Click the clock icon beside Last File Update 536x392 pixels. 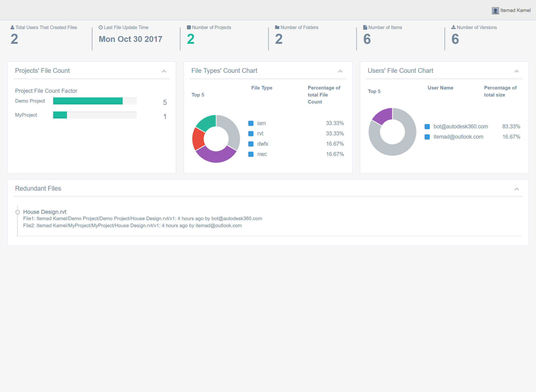point(101,28)
